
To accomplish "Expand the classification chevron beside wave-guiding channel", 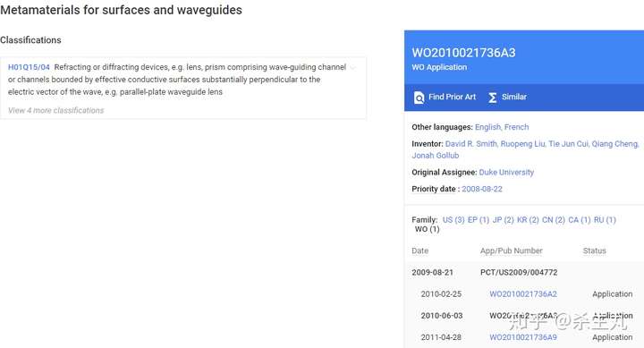I will coord(352,67).
